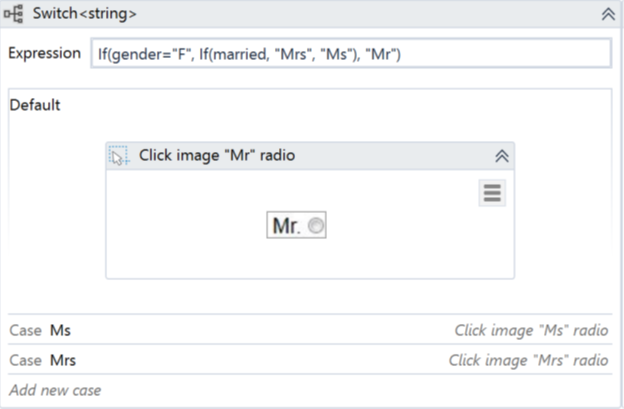624x409 pixels.
Task: Click the Click image activity cursor icon
Action: pyautogui.click(x=119, y=155)
